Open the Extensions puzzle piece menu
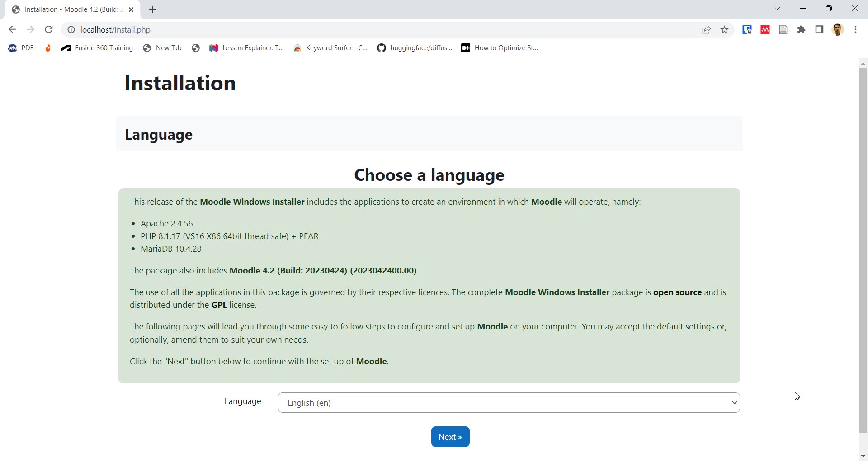Image resolution: width=868 pixels, height=461 pixels. [x=801, y=30]
